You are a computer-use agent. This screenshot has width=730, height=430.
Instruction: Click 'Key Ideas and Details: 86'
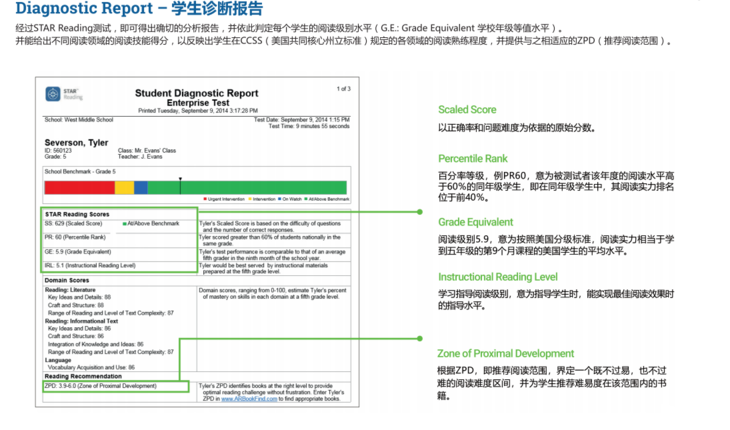pos(79,329)
